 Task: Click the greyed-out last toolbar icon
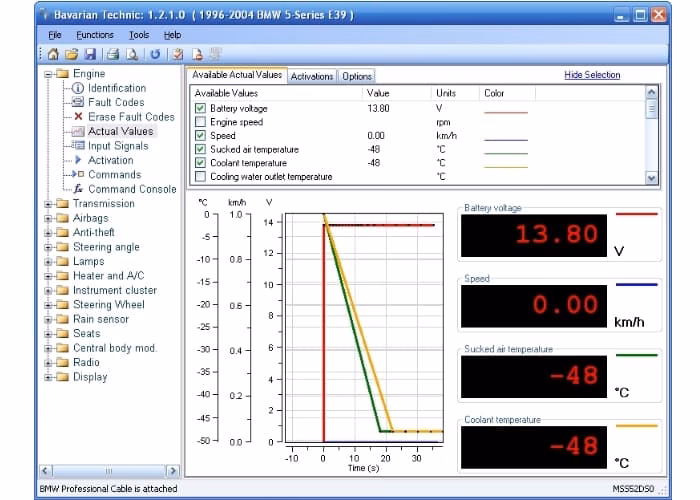pyautogui.click(x=216, y=54)
